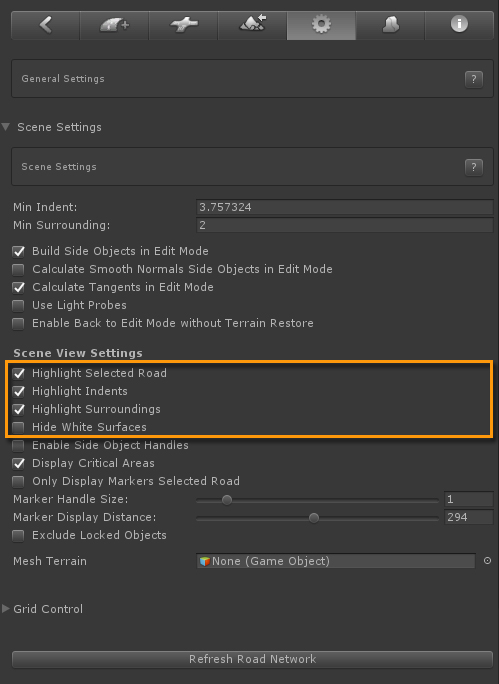Select the terrain shape icon beside gear
The image size is (499, 684).
coord(390,25)
